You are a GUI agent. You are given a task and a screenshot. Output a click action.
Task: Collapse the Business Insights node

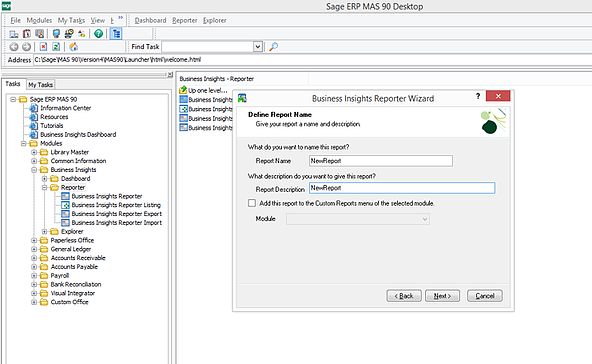click(x=34, y=170)
